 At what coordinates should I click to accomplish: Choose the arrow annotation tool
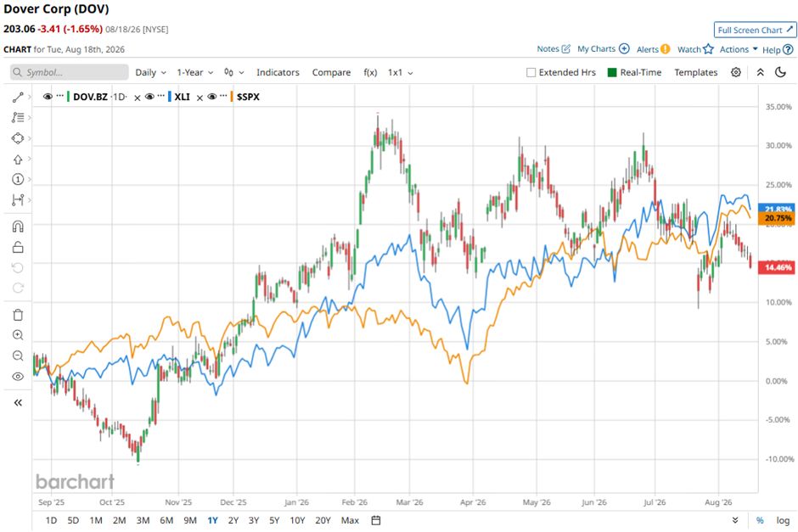(18, 160)
